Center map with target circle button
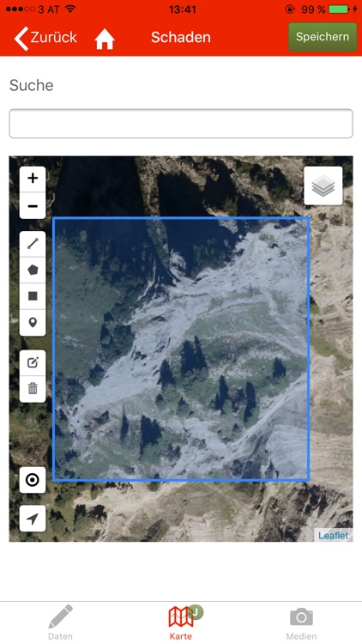Screen dimensions: 362x644 [x=33, y=480]
